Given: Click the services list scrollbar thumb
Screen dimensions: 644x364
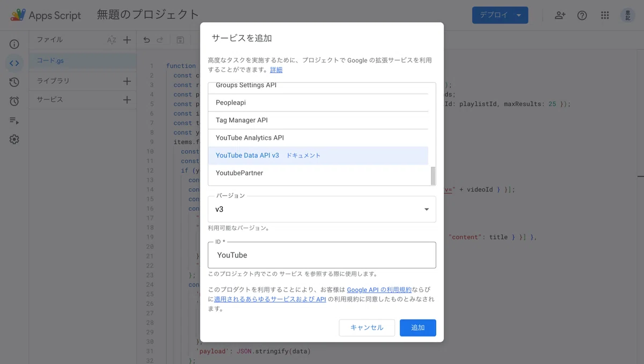Looking at the screenshot, I should tap(433, 175).
